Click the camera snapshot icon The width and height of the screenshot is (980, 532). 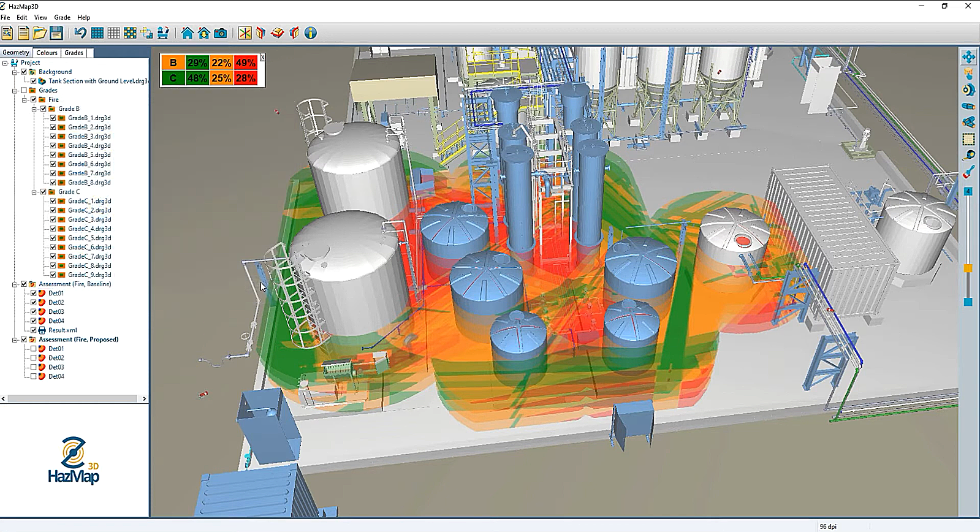221,33
